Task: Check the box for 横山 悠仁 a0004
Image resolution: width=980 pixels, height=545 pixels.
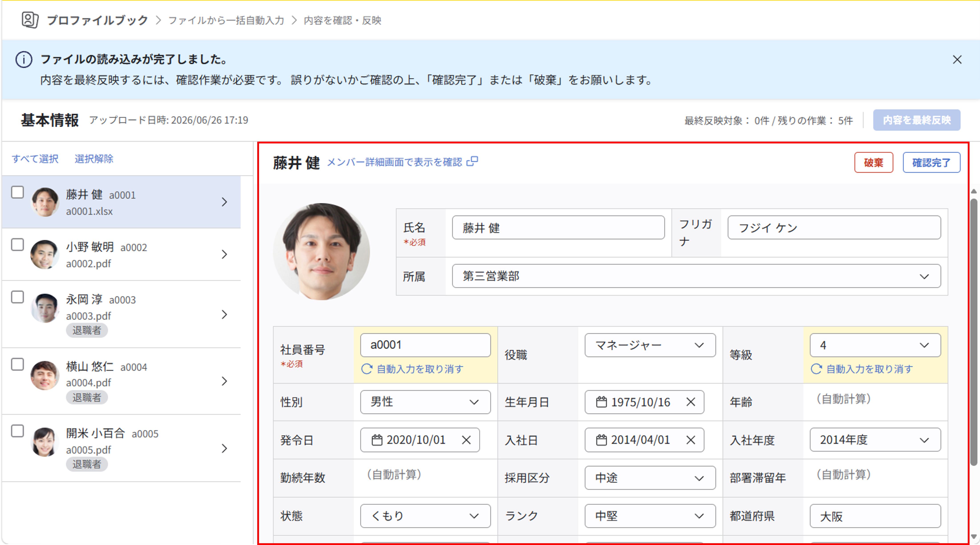Action: click(18, 364)
